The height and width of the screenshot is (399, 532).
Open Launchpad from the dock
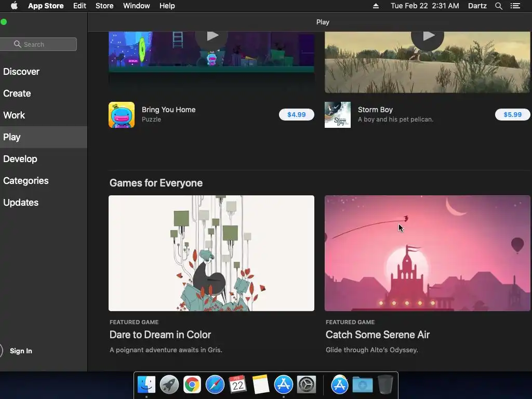169,385
